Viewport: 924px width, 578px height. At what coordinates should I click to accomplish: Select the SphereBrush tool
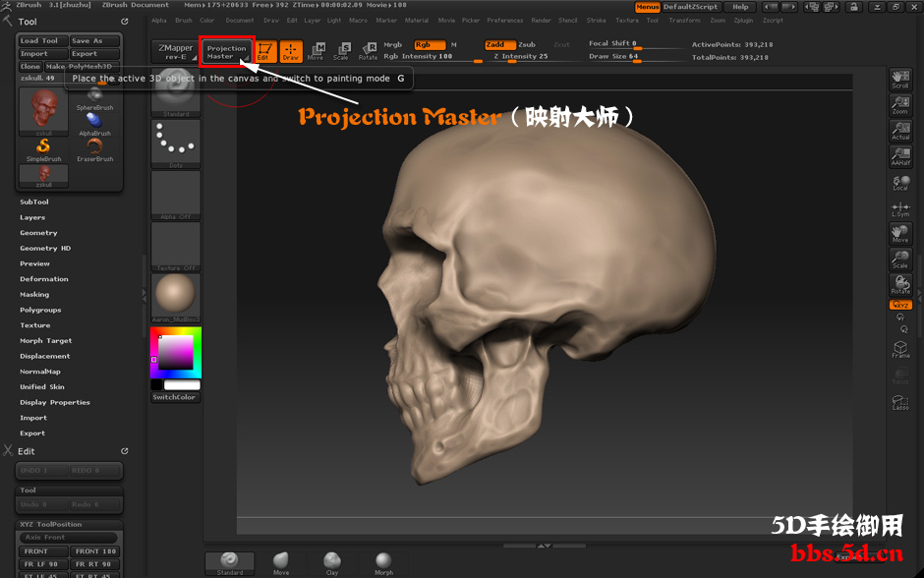pos(95,99)
